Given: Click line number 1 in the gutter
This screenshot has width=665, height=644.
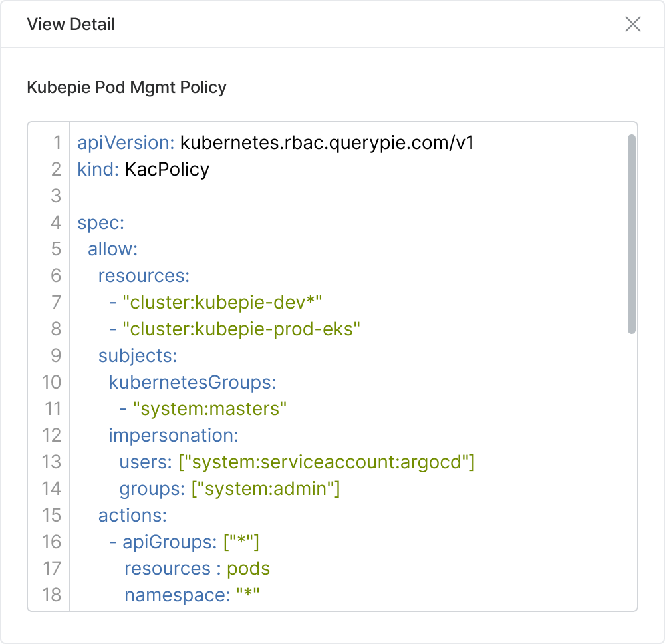Looking at the screenshot, I should pyautogui.click(x=57, y=142).
